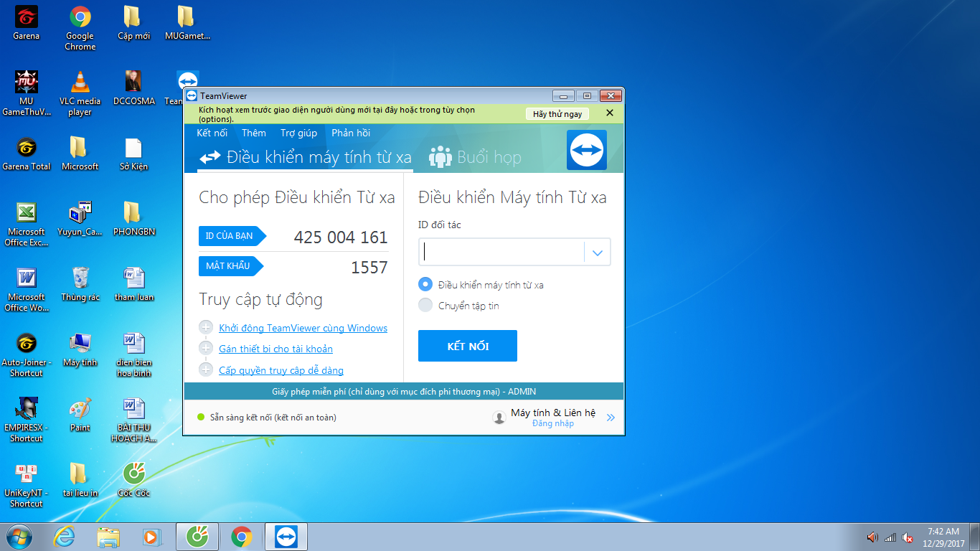Expand Cấp quyền truy cập dễ dàng plus icon
Screen dimensions: 980x551
(x=206, y=370)
